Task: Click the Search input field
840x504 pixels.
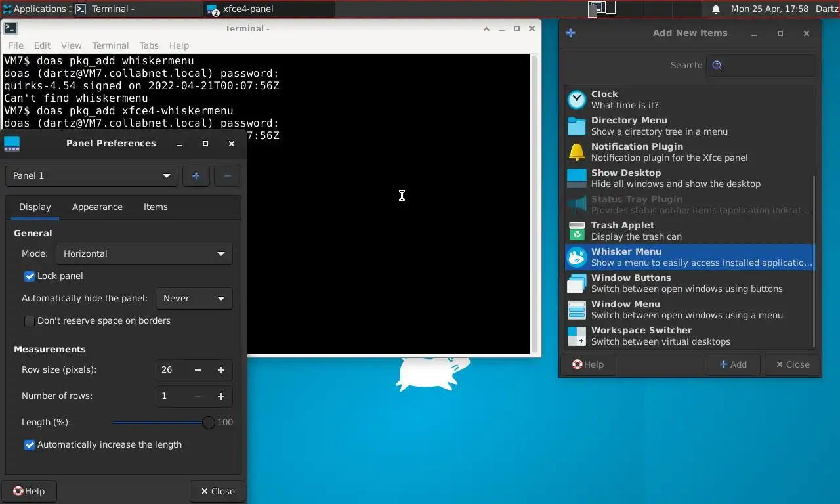Action: tap(761, 65)
